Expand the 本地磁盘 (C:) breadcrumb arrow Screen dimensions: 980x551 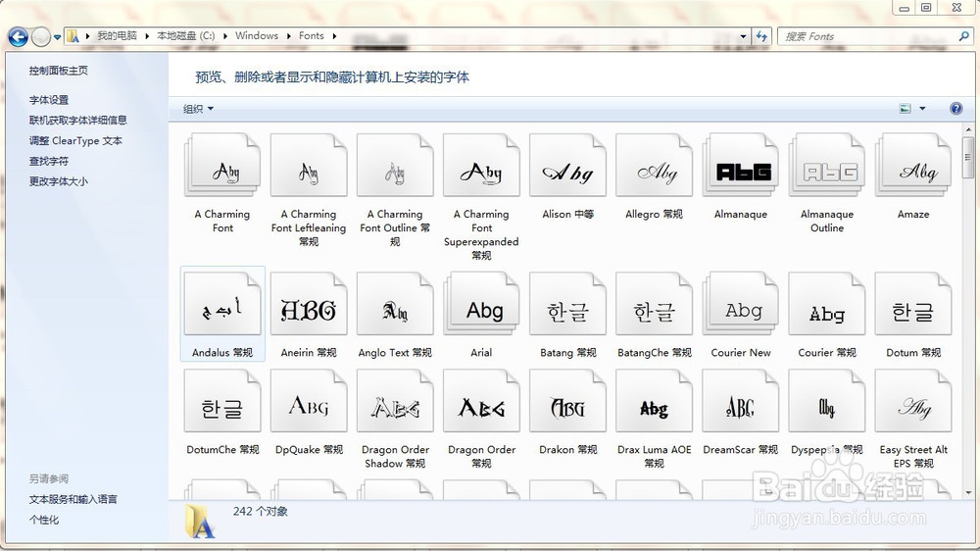pos(225,36)
